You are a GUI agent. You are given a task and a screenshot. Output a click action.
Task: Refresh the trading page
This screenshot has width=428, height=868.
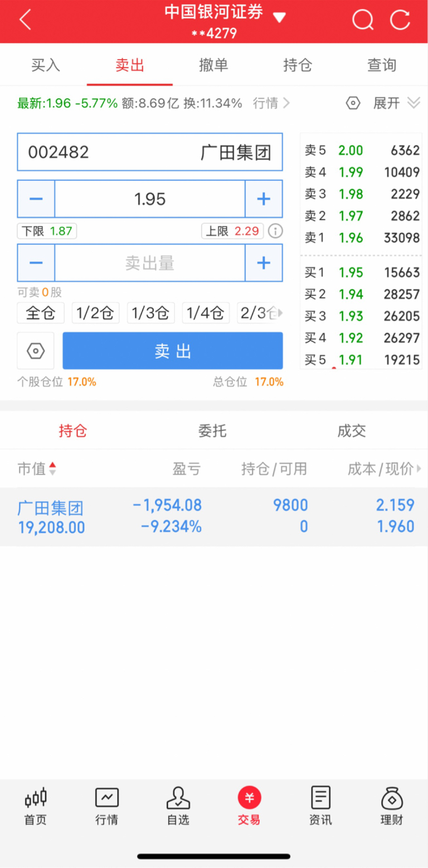click(400, 21)
